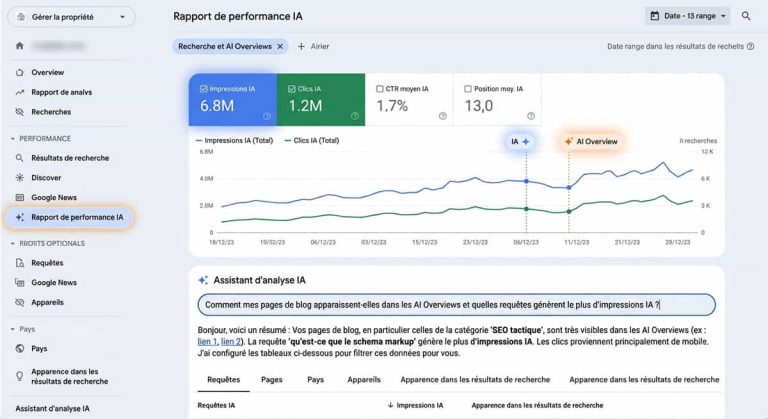This screenshot has width=768, height=419.
Task: Sort by the Requêtes IA column header
Action: pos(216,405)
